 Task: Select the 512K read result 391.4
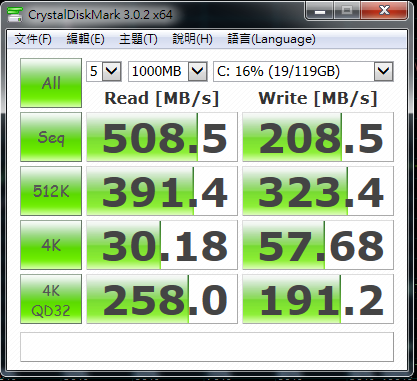click(x=162, y=191)
